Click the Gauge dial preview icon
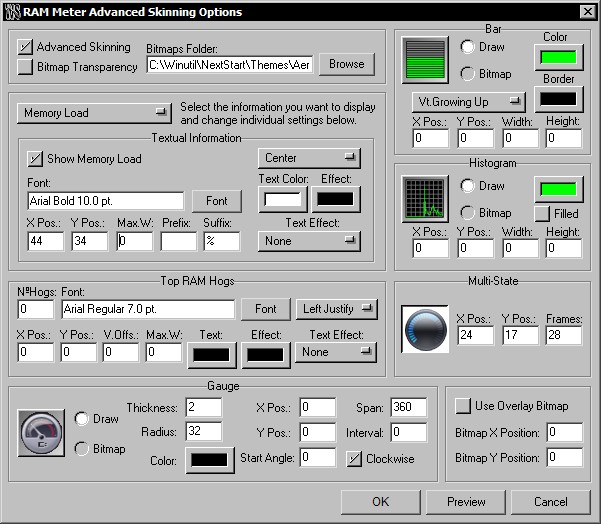The image size is (601, 524). coord(41,433)
